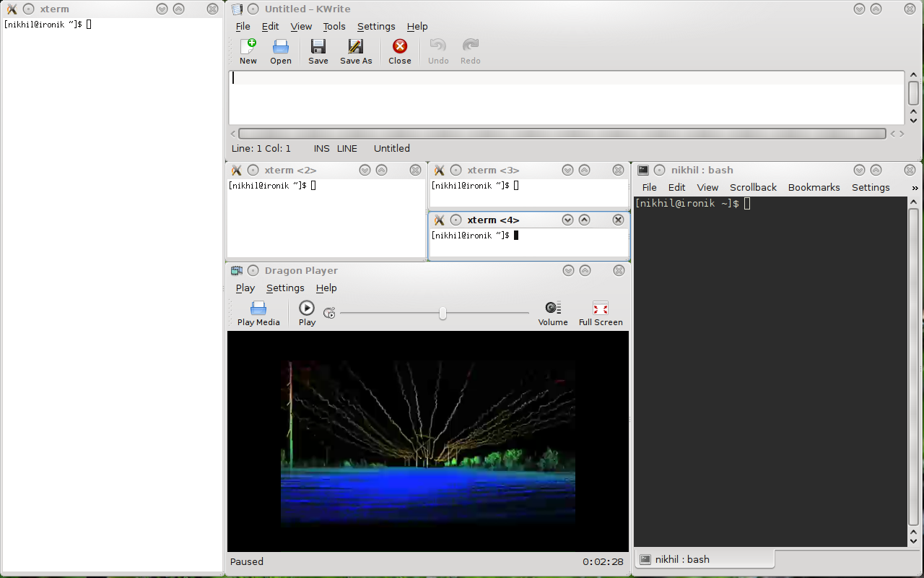Screen dimensions: 924x578
Task: Click the seek slider handle in Dragon Player
Action: (443, 313)
